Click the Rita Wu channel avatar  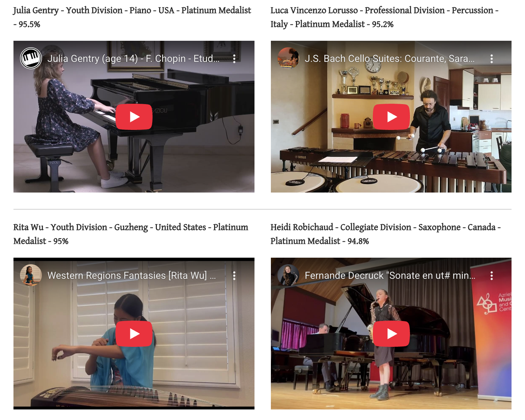coord(31,275)
